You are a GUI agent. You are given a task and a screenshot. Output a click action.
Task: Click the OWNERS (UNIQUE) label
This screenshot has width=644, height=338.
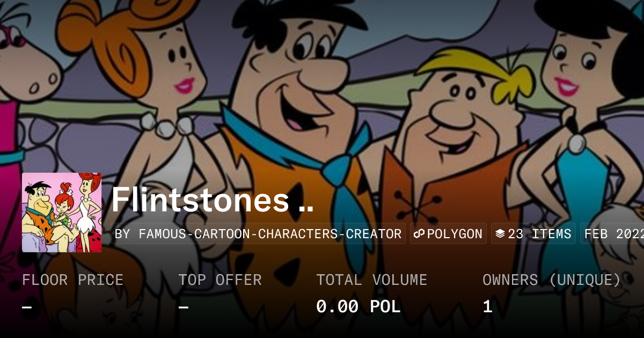[552, 280]
